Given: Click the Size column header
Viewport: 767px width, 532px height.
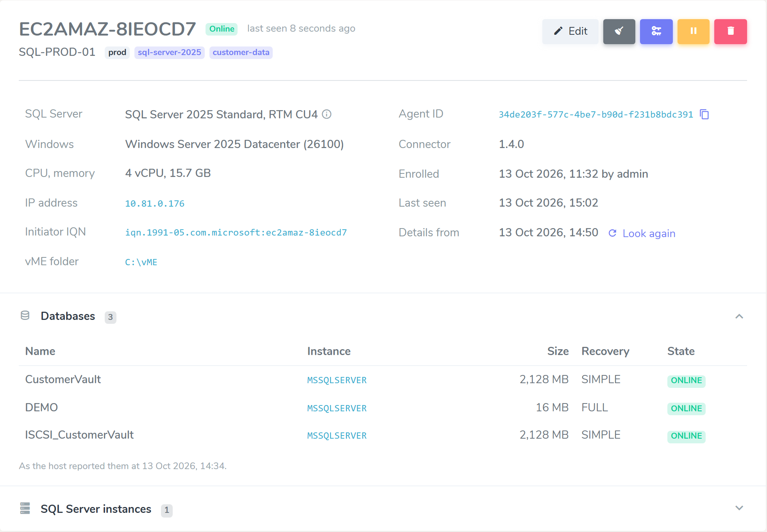Looking at the screenshot, I should [558, 351].
